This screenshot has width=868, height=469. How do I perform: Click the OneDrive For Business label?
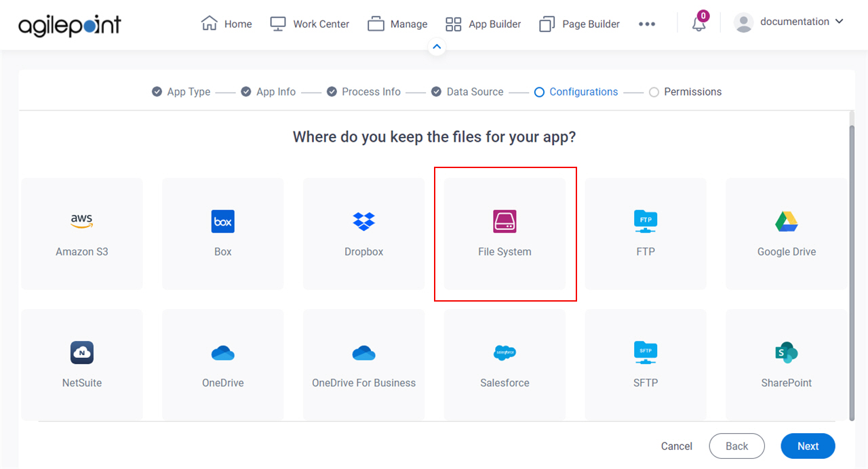tap(364, 383)
